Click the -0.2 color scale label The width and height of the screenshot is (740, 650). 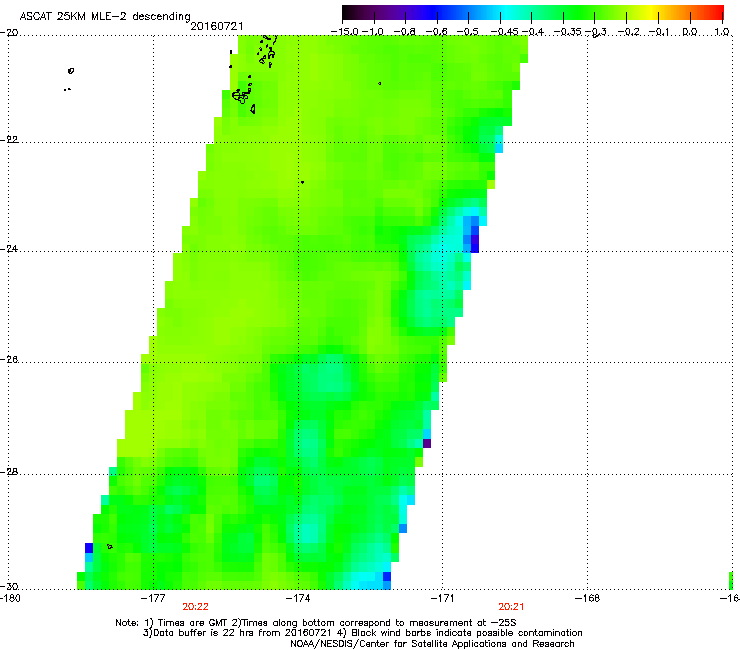629,32
